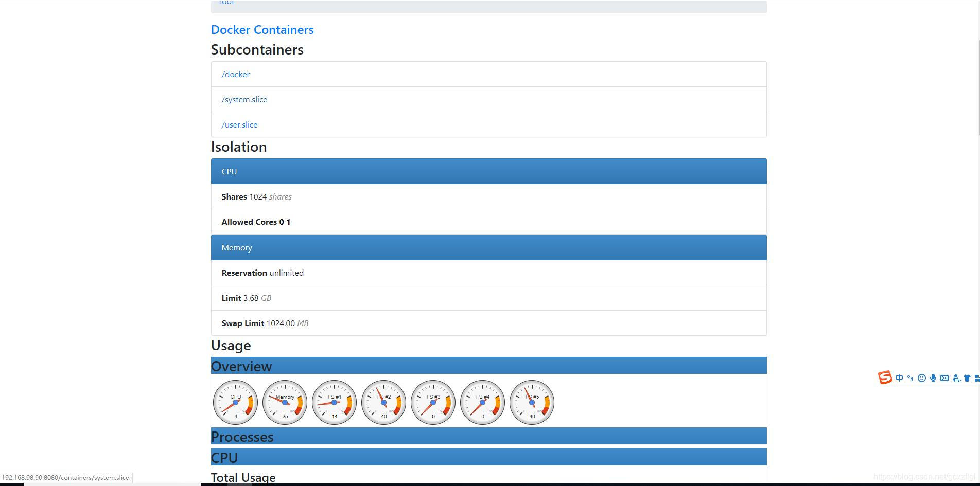The height and width of the screenshot is (486, 980).
Task: Click the FS #2 usage gauge
Action: pyautogui.click(x=383, y=402)
